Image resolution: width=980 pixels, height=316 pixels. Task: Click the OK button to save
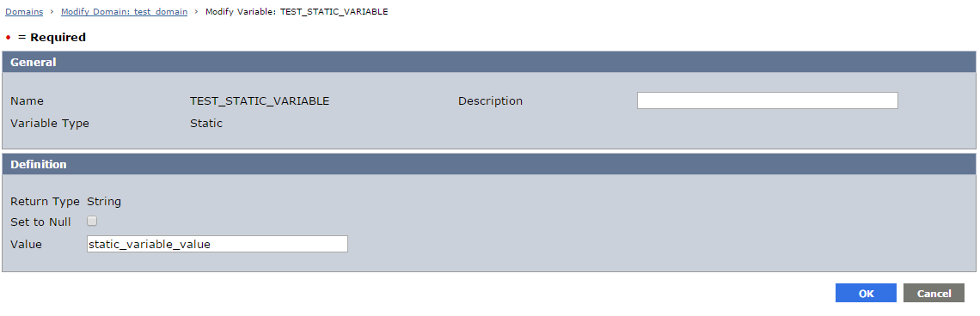tap(866, 293)
